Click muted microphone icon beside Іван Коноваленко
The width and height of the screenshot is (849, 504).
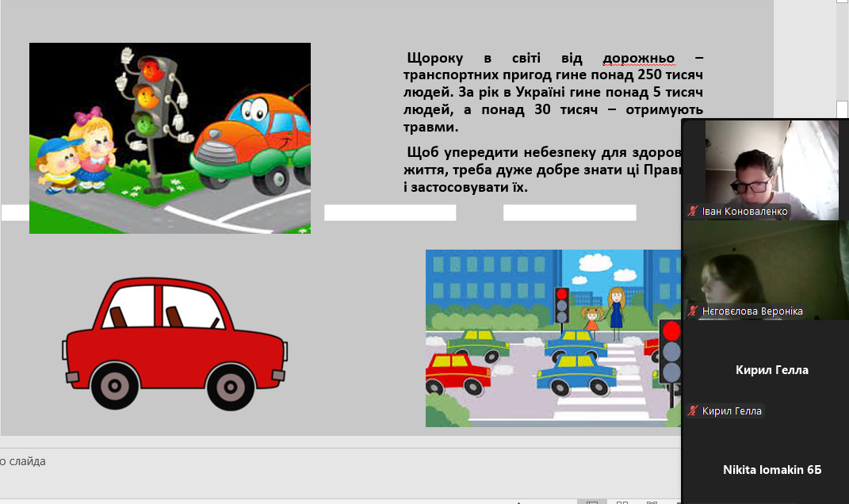click(x=693, y=212)
